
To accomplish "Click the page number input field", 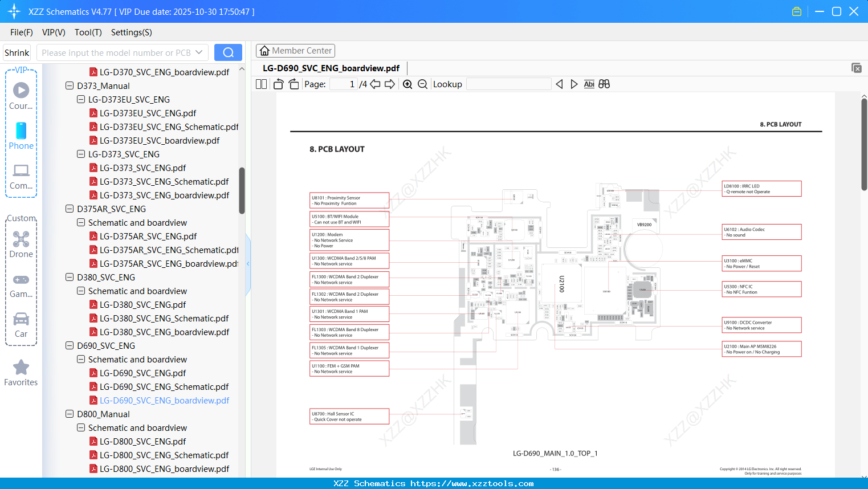I will coord(343,84).
